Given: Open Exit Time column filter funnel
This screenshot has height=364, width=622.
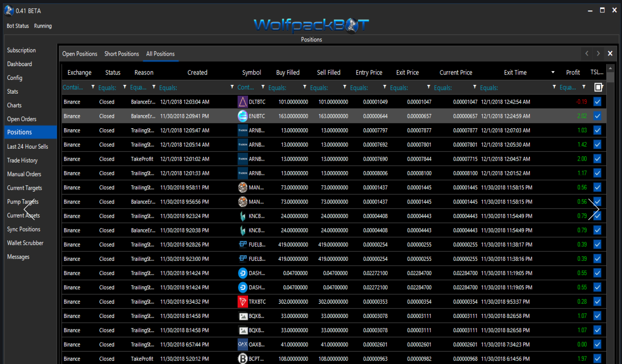Looking at the screenshot, I should (x=555, y=87).
